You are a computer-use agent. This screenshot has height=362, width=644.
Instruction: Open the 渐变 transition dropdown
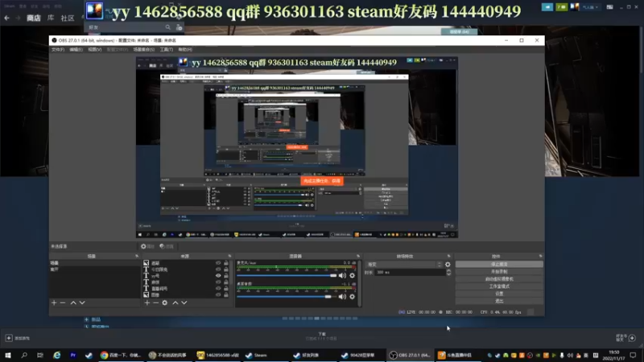404,265
